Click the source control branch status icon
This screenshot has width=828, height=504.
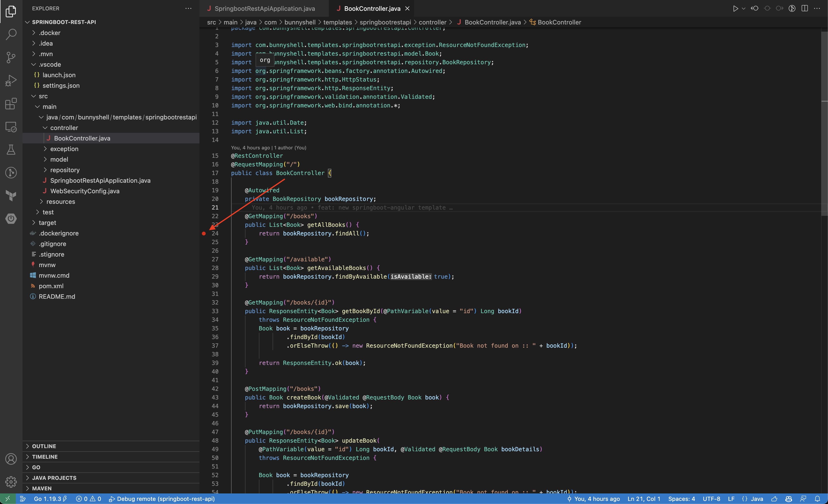click(23, 499)
